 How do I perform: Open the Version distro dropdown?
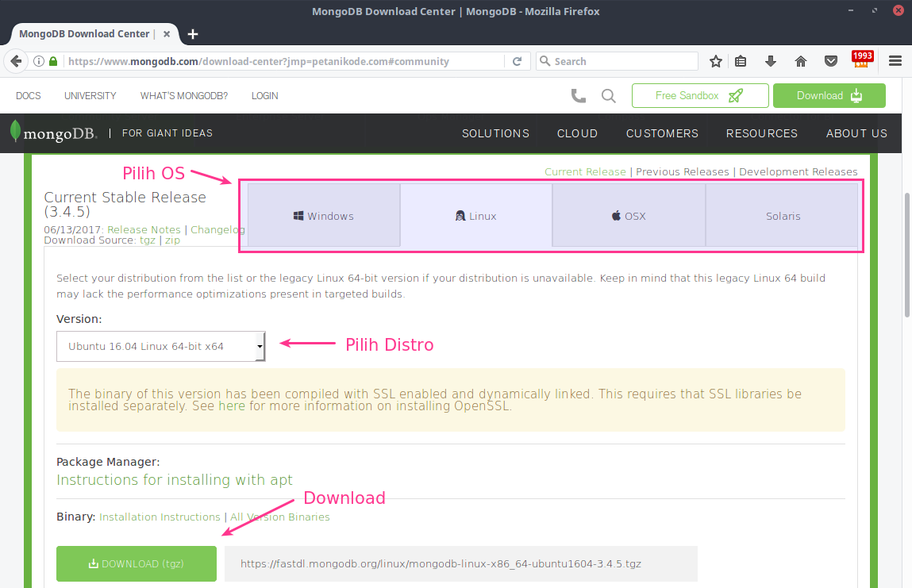click(x=160, y=346)
